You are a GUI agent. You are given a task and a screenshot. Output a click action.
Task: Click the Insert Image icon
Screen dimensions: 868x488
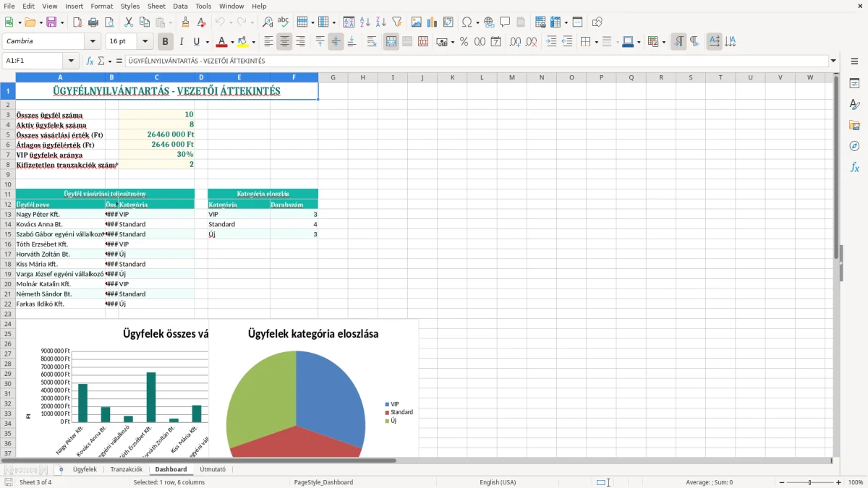pos(417,22)
